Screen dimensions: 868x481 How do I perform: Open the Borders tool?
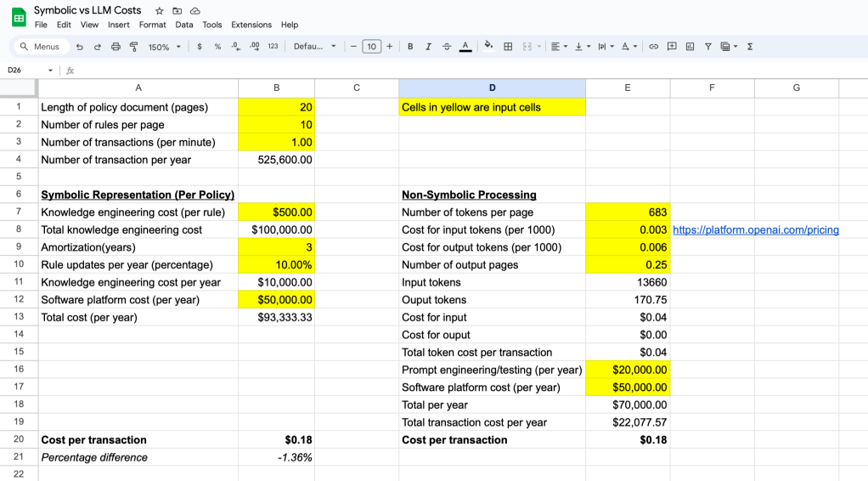tap(508, 47)
